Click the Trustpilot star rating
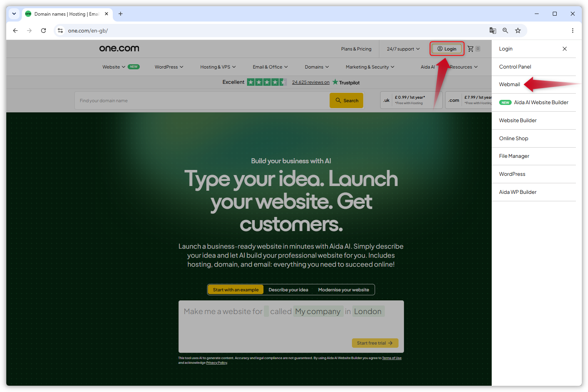The height and width of the screenshot is (392, 588). coord(267,82)
